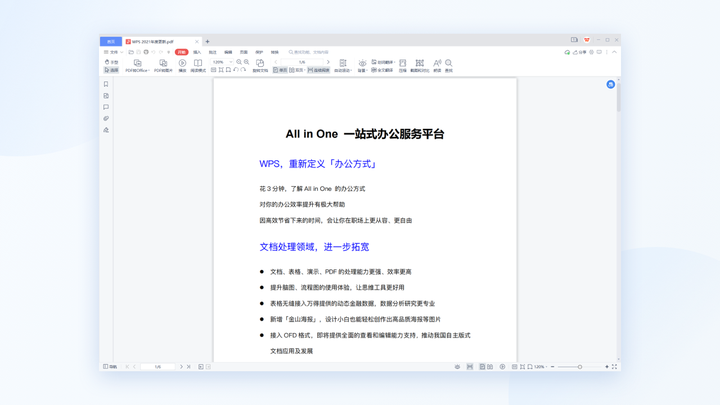Open the Protect ribbon tab
The image size is (720, 405).
259,52
